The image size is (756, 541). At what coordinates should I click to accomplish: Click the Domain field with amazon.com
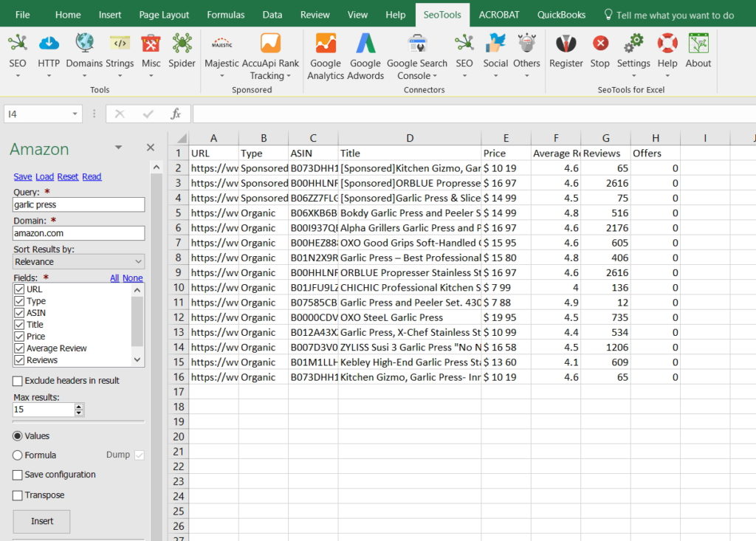click(78, 233)
